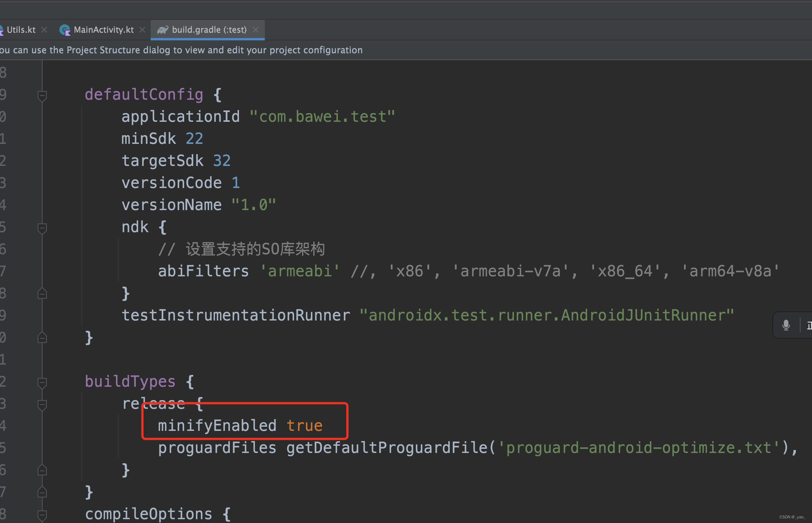Click the versionCode value 1

tap(236, 183)
